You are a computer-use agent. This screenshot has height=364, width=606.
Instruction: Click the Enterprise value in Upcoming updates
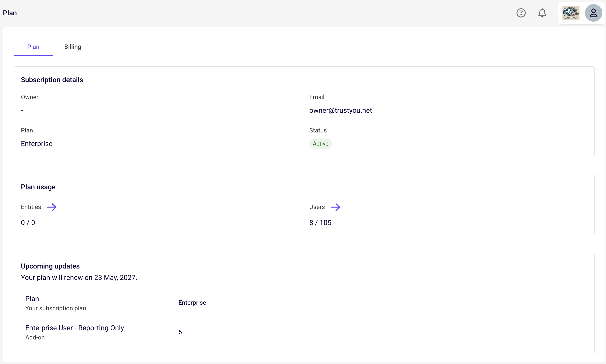[192, 303]
